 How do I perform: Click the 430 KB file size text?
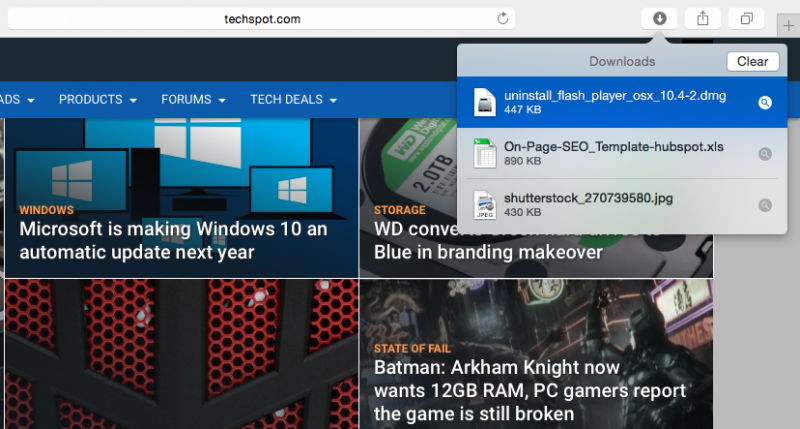(x=522, y=212)
